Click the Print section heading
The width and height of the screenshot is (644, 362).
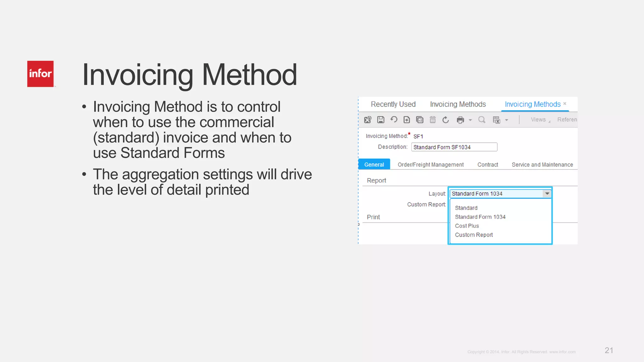[373, 217]
